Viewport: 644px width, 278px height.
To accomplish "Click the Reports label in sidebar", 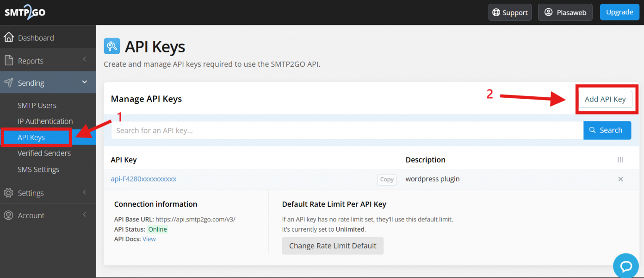I will pos(31,61).
